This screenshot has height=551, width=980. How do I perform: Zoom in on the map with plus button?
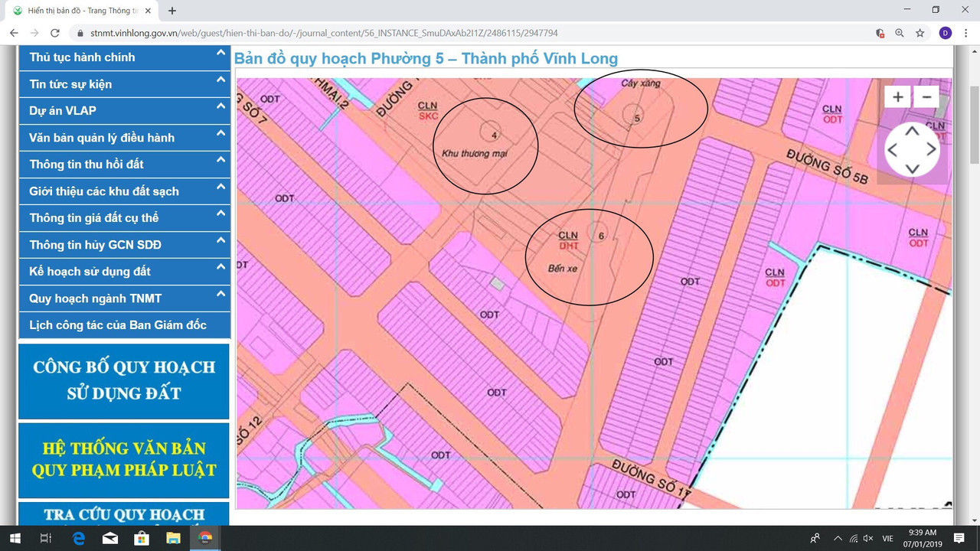(x=898, y=97)
